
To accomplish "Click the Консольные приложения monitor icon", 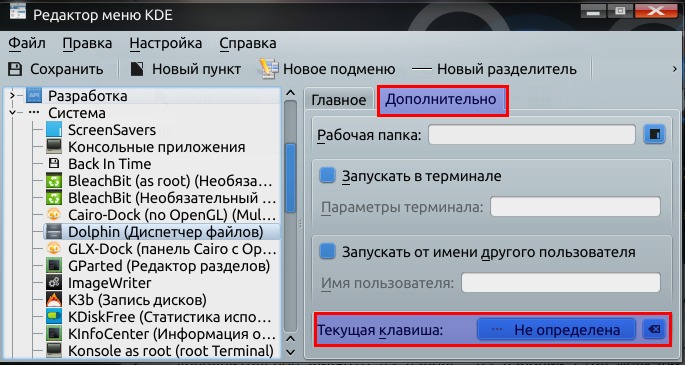I will coord(54,147).
